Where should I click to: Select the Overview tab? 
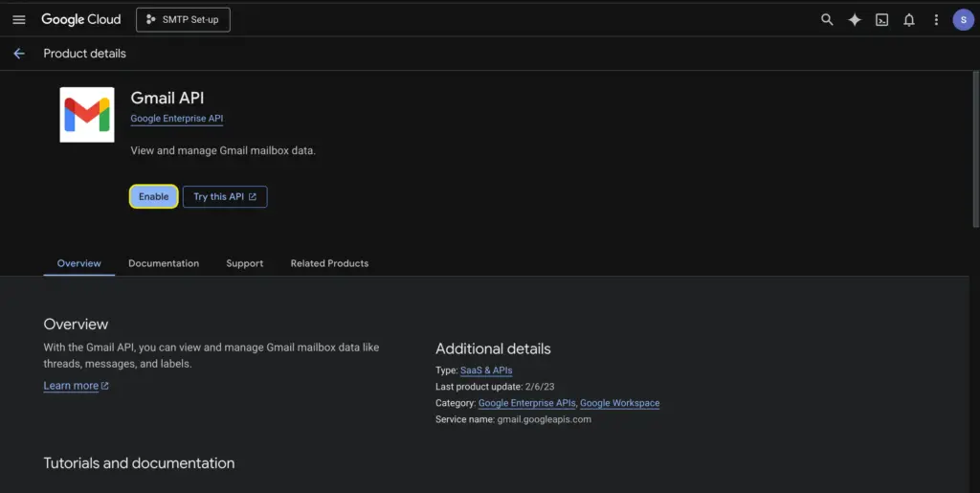(x=78, y=263)
